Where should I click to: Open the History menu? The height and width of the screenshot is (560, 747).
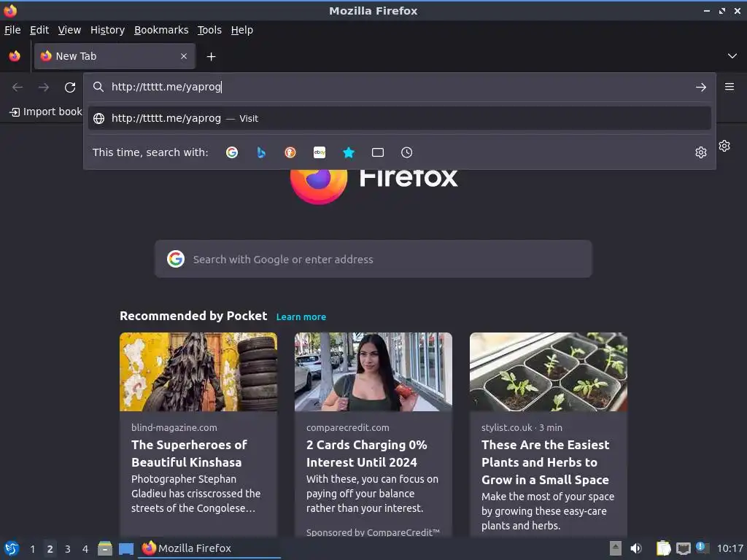[x=107, y=30]
